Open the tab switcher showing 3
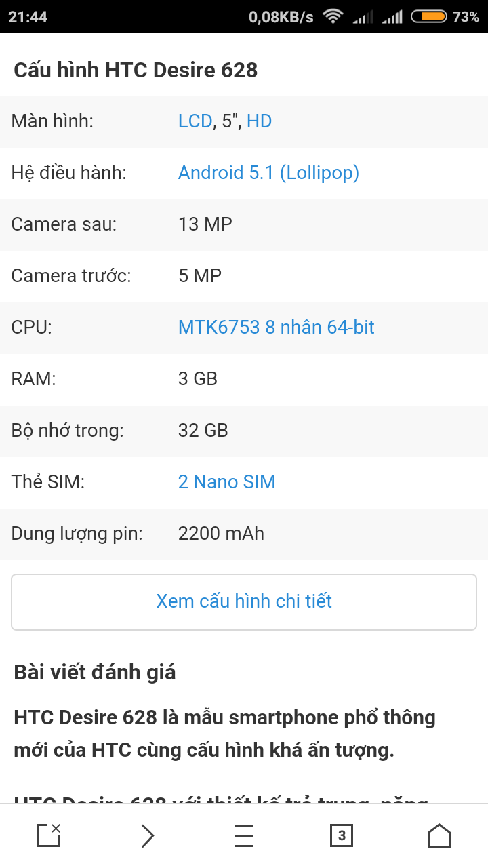Screen dimensions: 488x868 [342, 835]
